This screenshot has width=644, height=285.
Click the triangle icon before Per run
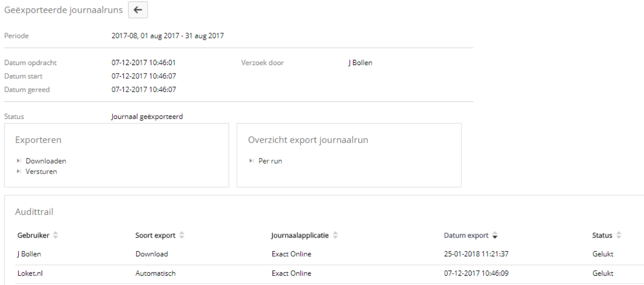tap(251, 161)
